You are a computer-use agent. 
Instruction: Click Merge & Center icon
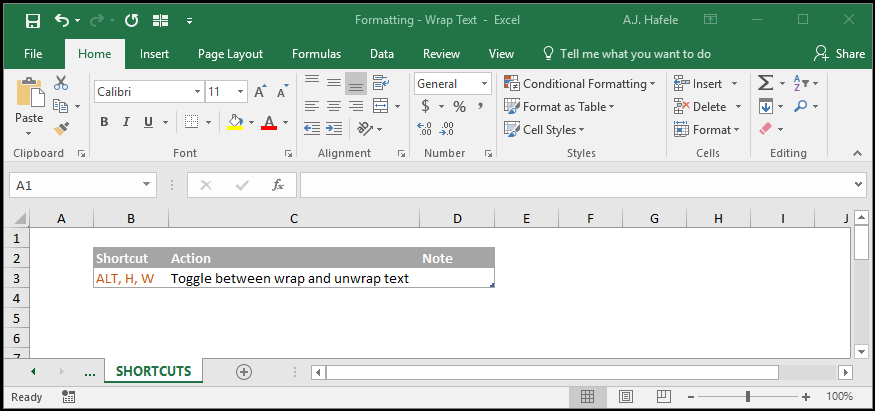coord(381,106)
